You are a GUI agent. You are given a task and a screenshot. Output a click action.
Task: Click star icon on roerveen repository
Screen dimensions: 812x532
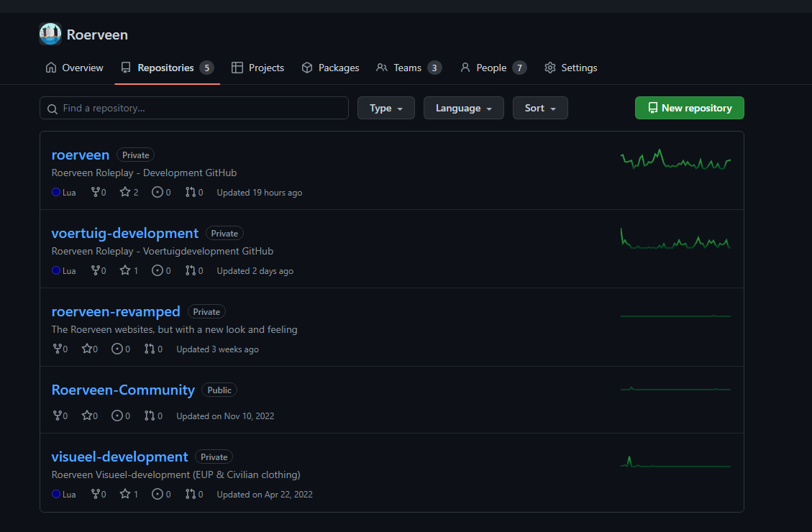click(x=125, y=193)
